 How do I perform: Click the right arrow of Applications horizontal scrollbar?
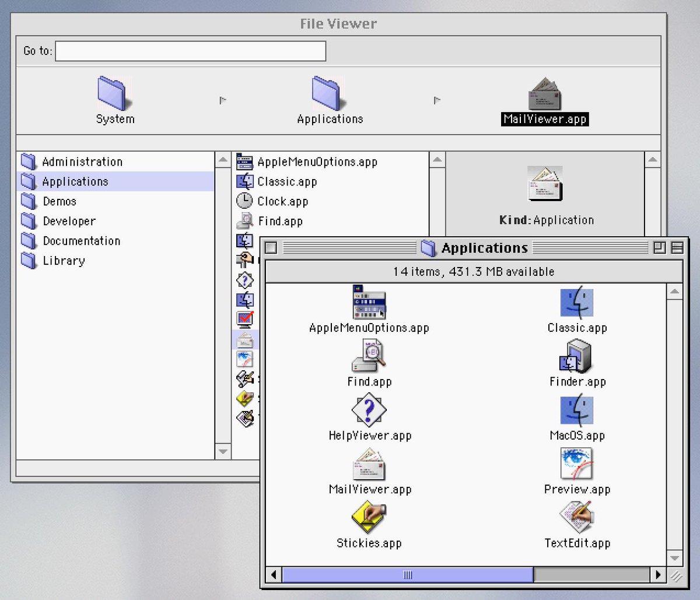click(658, 575)
